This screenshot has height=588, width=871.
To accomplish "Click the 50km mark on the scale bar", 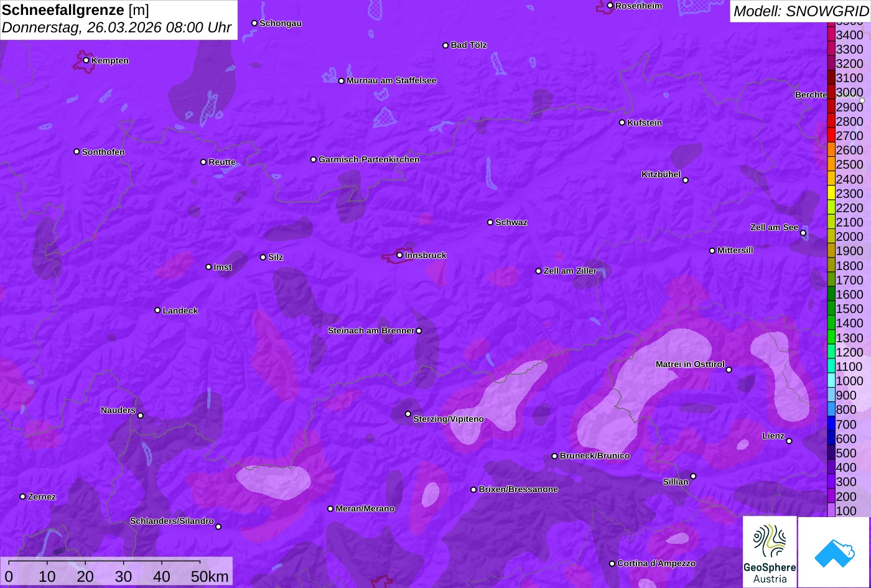I will [x=210, y=576].
